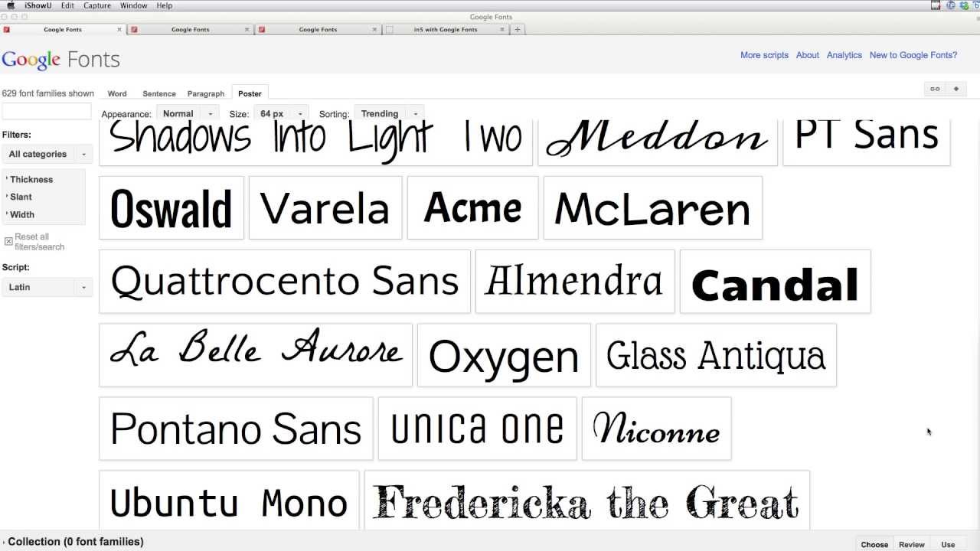The width and height of the screenshot is (980, 551).
Task: Select the PT Sans font card
Action: coord(867,142)
